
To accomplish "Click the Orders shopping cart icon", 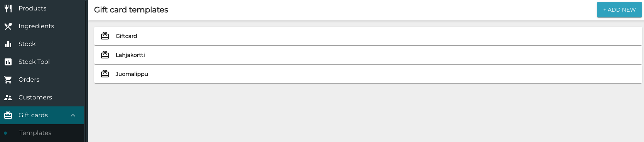I will coord(8,80).
